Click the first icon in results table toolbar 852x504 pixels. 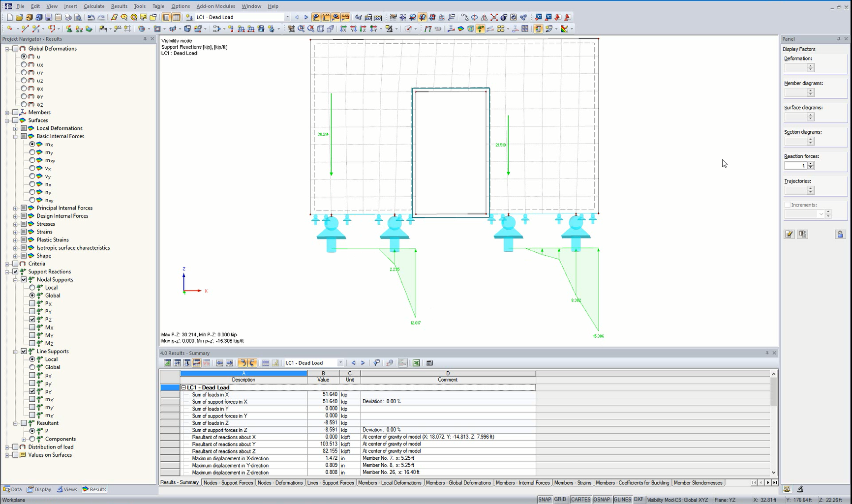167,363
